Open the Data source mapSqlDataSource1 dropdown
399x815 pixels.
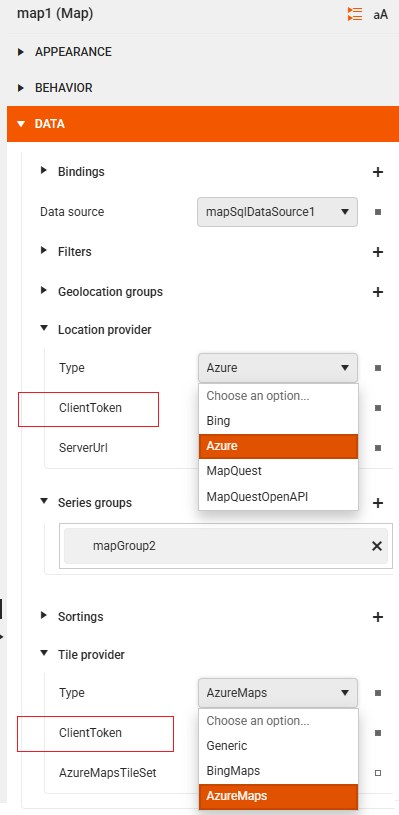(277, 212)
